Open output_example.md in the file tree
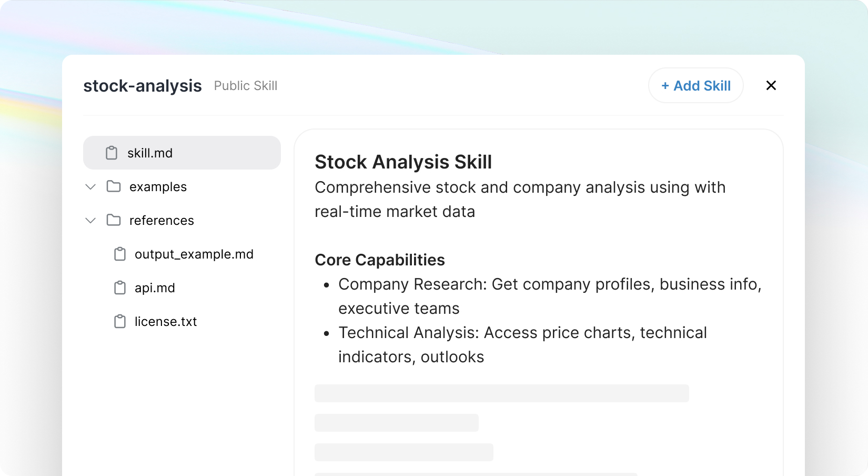The height and width of the screenshot is (476, 868). 194,254
